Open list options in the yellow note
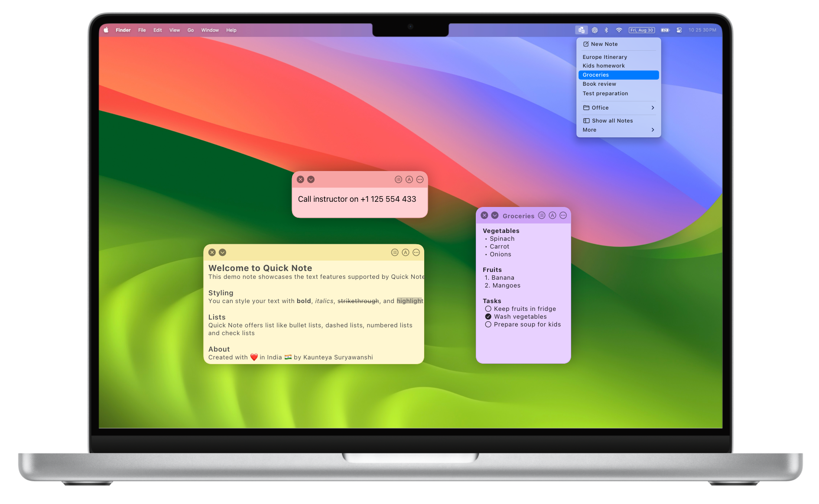 click(395, 252)
